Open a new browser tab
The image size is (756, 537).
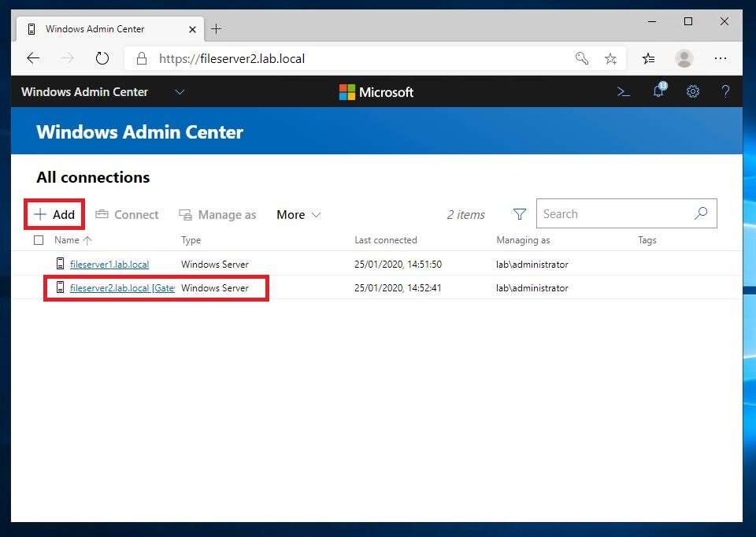(x=217, y=29)
